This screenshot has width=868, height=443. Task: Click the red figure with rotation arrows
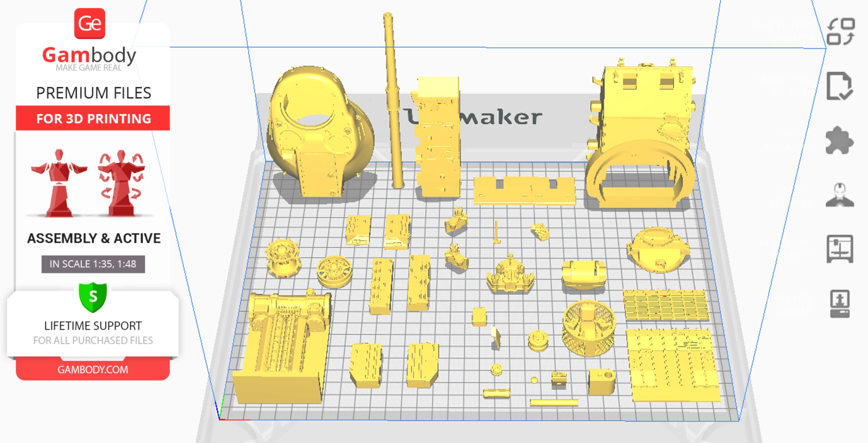tap(121, 183)
